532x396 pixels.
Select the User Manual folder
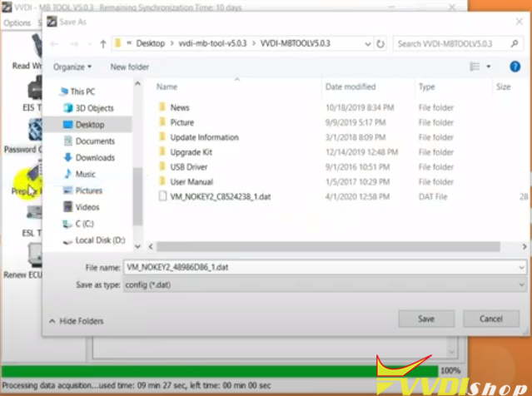point(186,181)
